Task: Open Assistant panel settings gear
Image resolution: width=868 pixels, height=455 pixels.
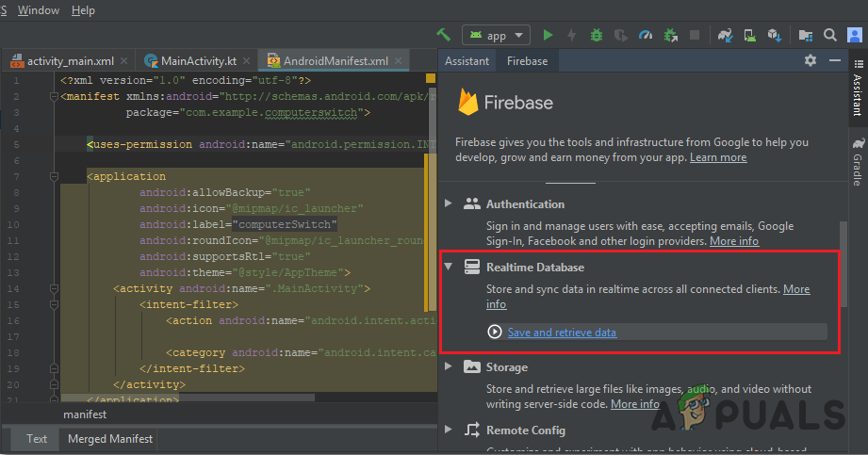Action: (x=810, y=60)
